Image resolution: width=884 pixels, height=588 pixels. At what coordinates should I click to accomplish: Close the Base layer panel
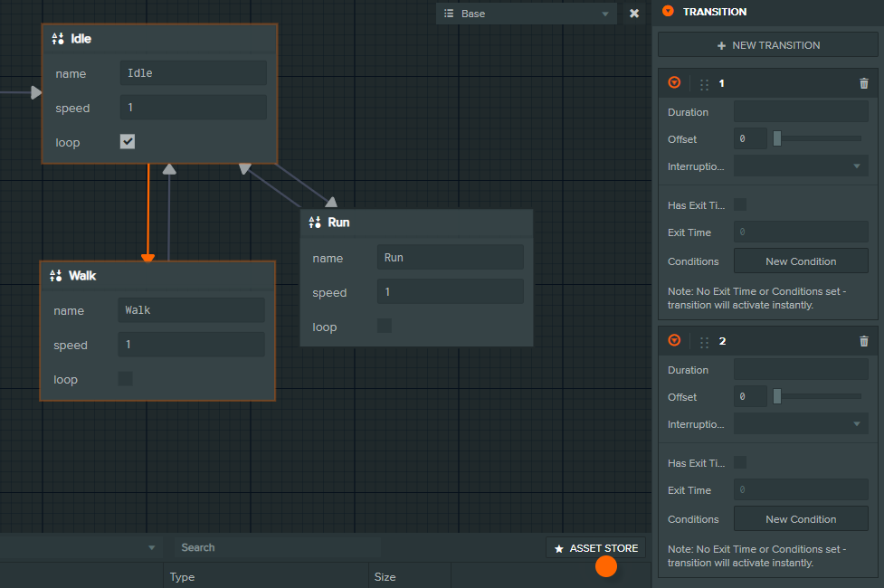click(x=634, y=14)
